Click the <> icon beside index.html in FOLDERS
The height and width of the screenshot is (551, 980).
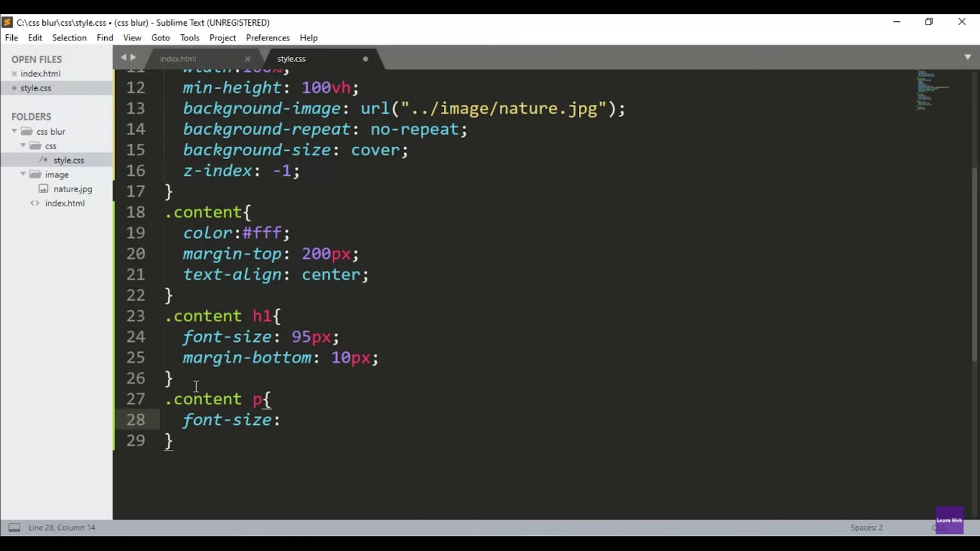(x=35, y=203)
